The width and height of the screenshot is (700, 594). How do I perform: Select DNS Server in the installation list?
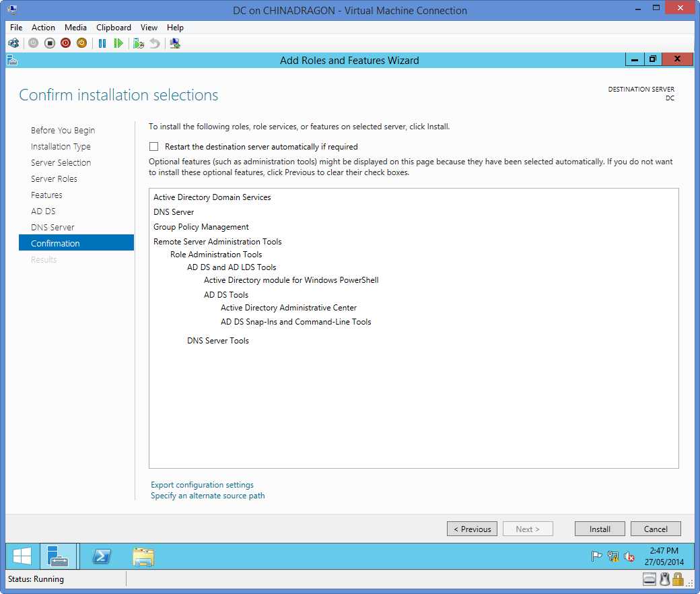coord(174,211)
